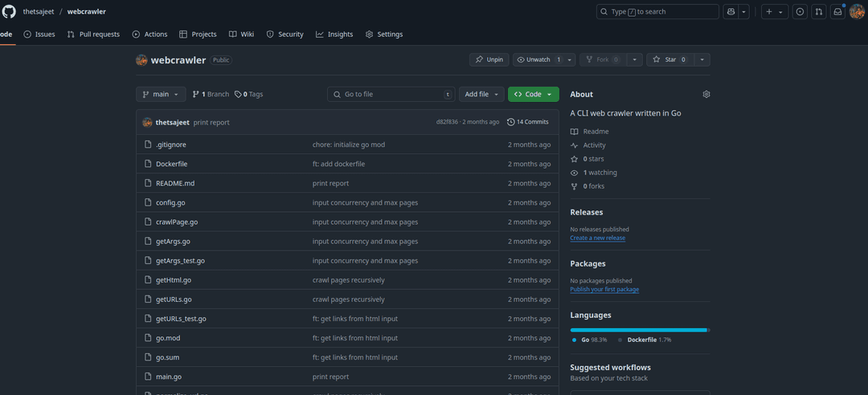
Task: Click Create a new release link
Action: click(597, 238)
